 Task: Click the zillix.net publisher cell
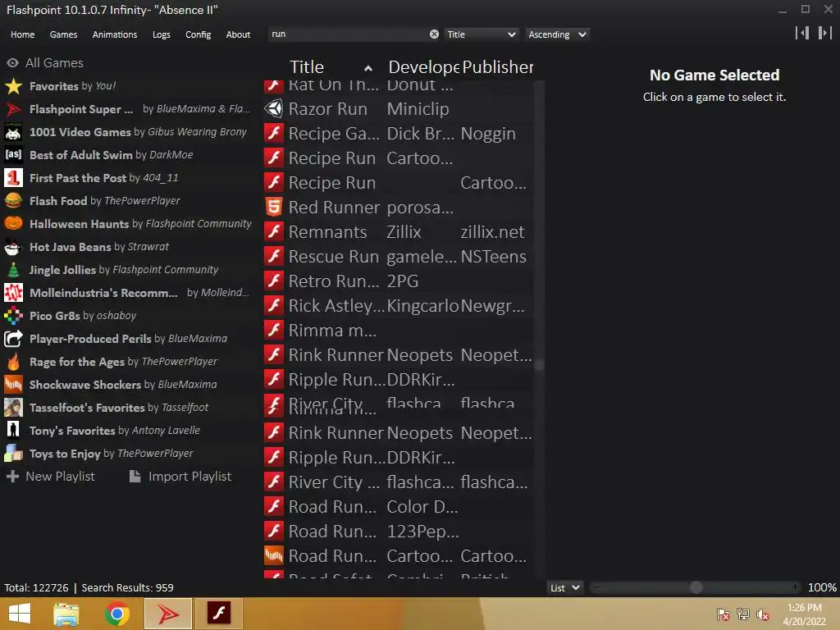(x=492, y=231)
